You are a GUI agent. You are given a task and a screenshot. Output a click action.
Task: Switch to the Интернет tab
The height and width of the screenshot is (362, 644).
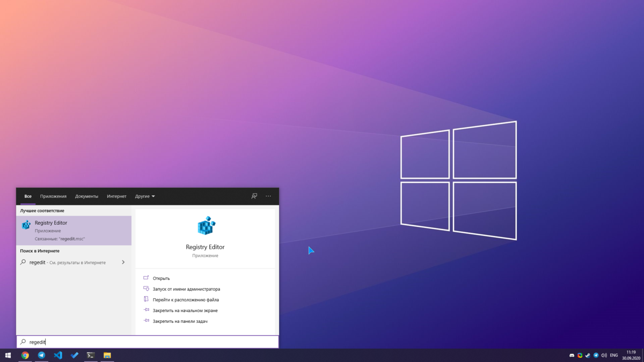point(116,196)
